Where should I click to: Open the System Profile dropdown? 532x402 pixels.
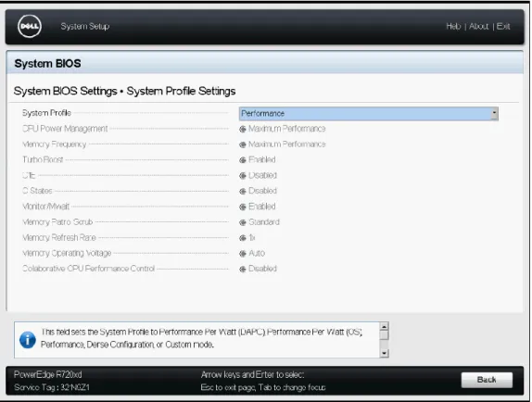point(369,114)
